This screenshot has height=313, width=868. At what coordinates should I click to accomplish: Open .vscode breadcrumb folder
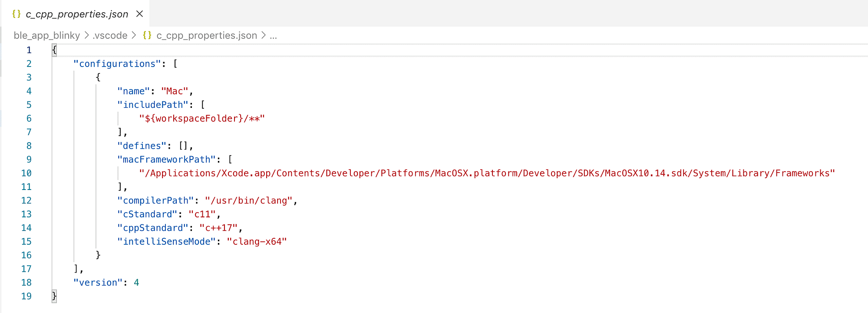pyautogui.click(x=110, y=36)
